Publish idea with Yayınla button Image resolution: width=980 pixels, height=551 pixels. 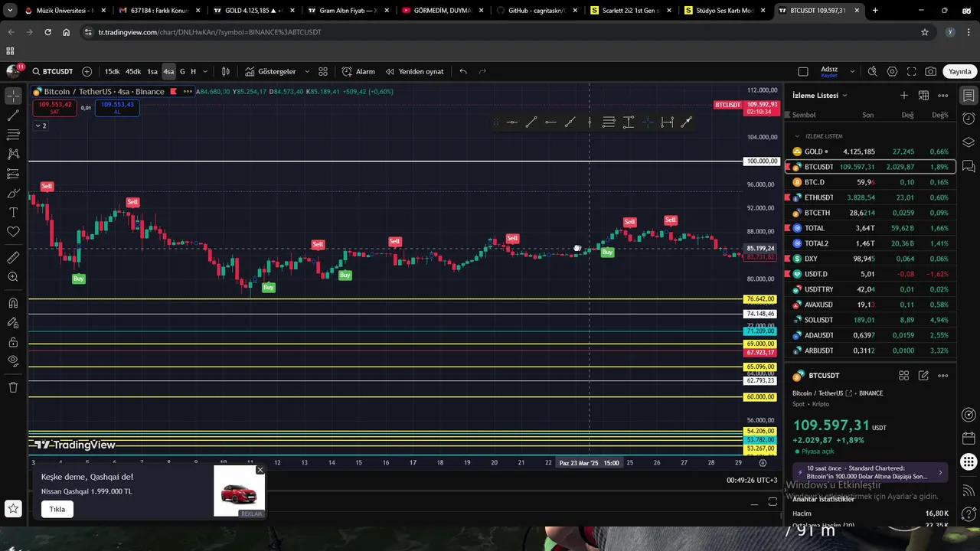[960, 71]
